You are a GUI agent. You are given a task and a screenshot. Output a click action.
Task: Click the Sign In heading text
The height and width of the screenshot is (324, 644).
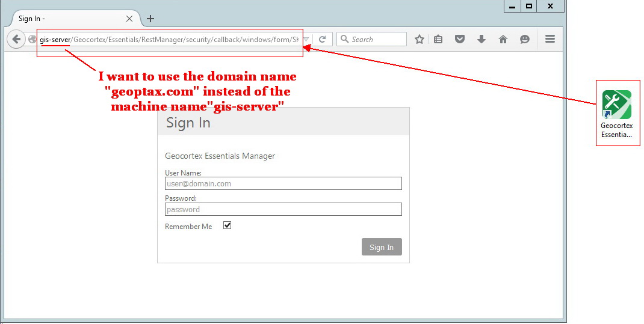(x=188, y=123)
